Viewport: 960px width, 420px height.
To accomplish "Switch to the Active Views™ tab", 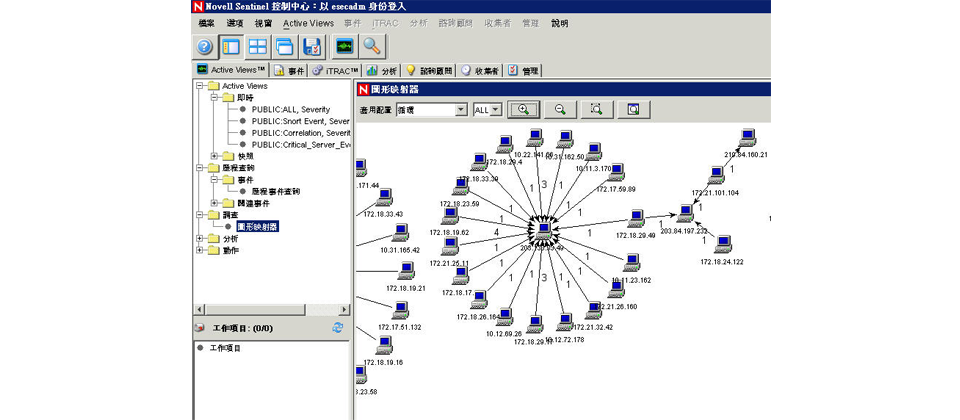I will click(231, 70).
